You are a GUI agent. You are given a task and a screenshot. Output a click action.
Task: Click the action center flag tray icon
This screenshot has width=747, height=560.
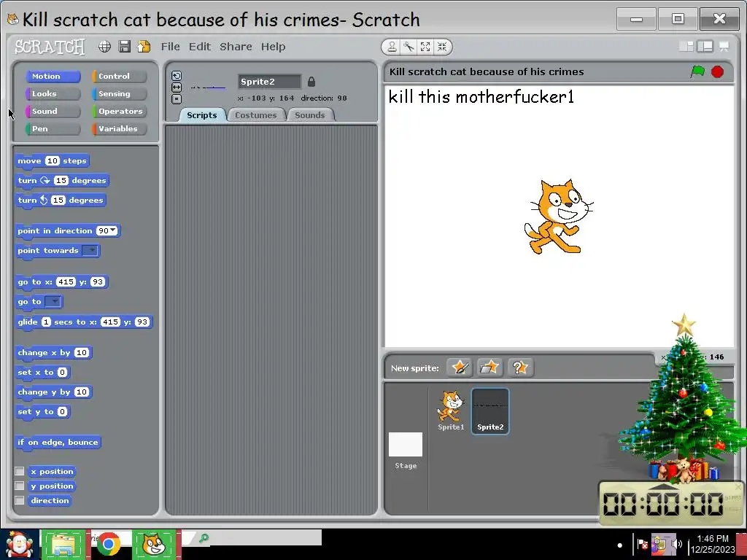(642, 544)
